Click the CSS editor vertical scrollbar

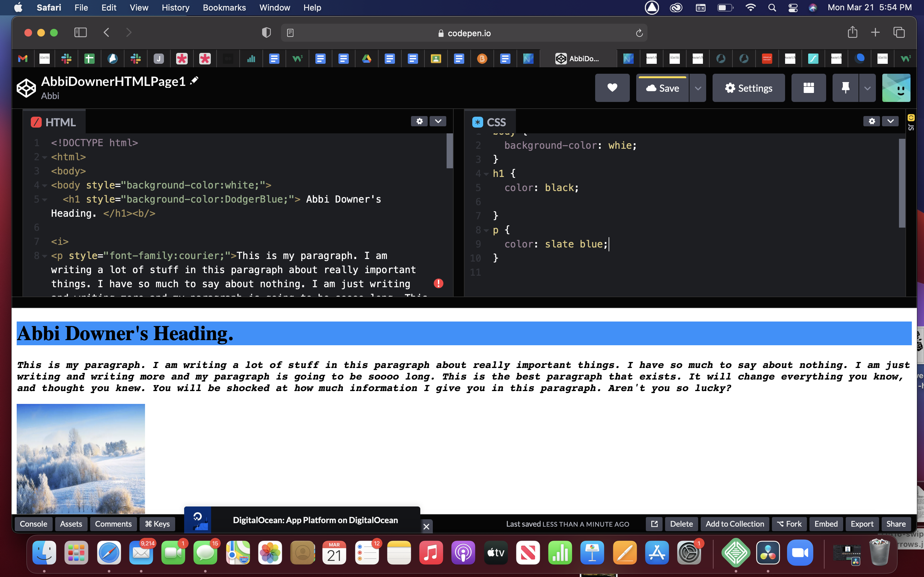click(x=902, y=183)
